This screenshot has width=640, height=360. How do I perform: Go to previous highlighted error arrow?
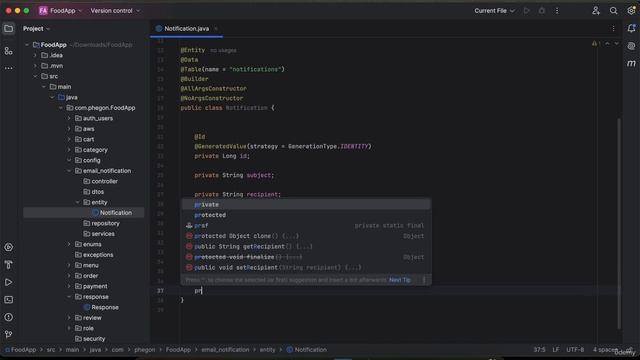[607, 44]
